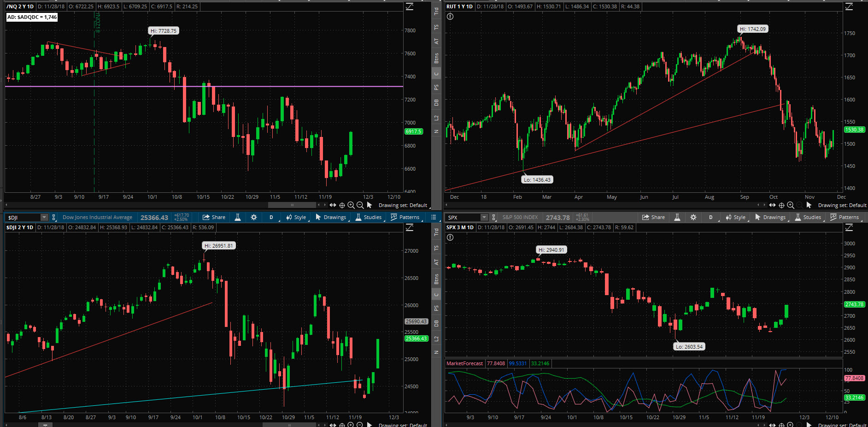Expand the SPX symbol dropdown arrow
The width and height of the screenshot is (868, 427).
click(484, 217)
